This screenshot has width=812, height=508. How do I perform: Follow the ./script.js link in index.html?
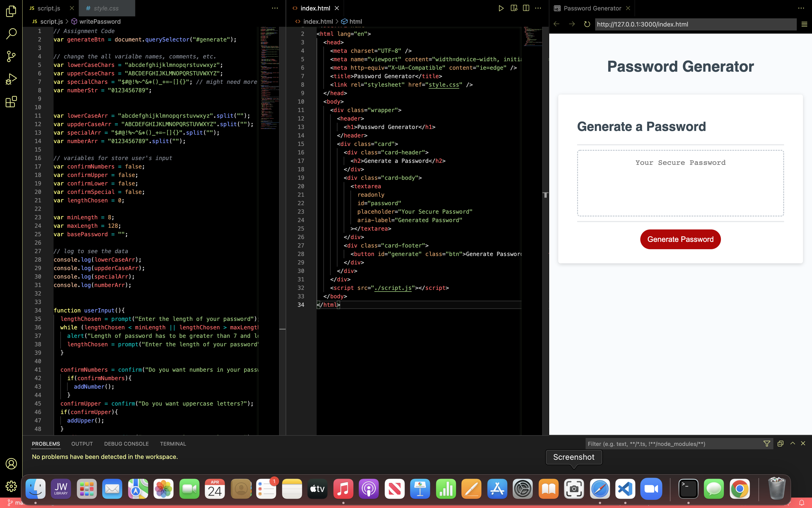tap(393, 288)
